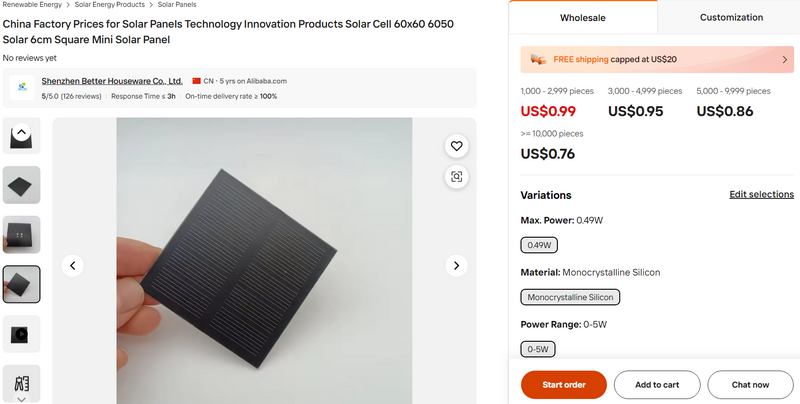This screenshot has width=800, height=404.
Task: Open Shenzhen Better Houseware Co. supplier link
Action: 112,80
